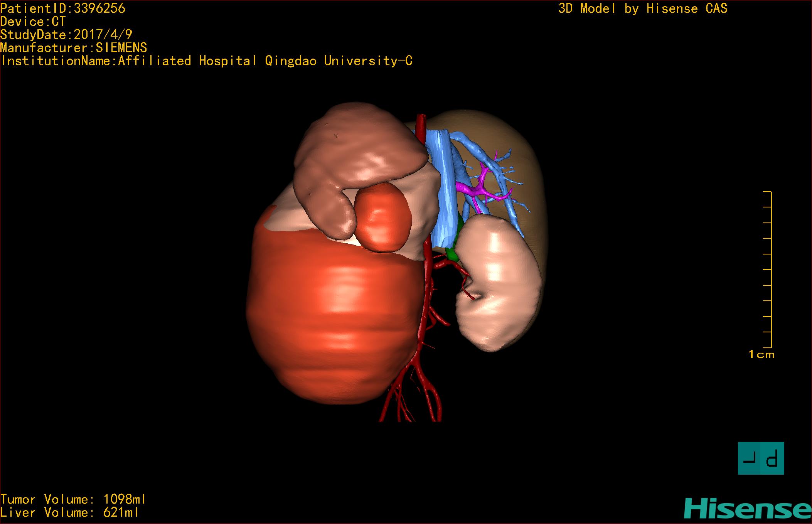
Task: Click the PatientID 3396256 label
Action: 63,8
